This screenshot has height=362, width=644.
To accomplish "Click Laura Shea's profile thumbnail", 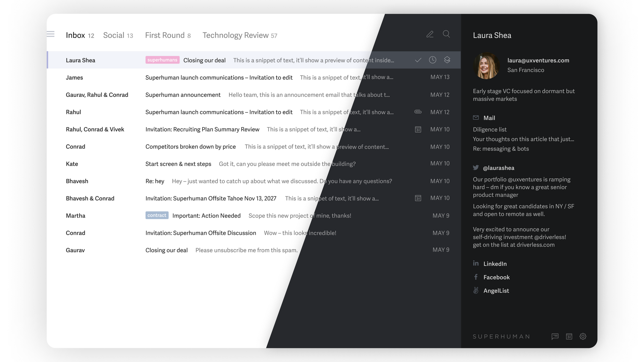I will (486, 65).
